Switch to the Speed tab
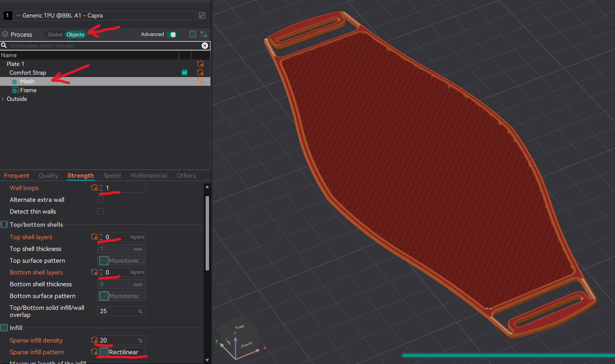This screenshot has width=615, height=364. pos(112,175)
